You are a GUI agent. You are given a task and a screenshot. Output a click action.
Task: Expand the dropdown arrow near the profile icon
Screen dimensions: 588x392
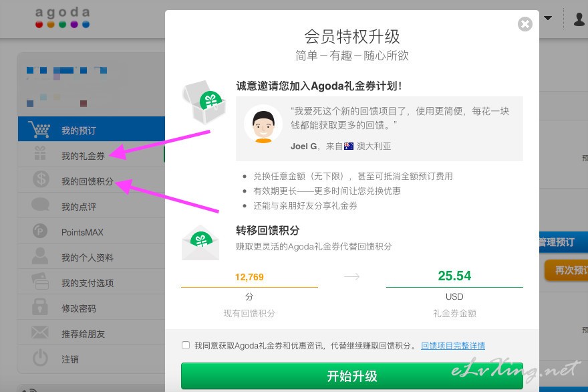548,17
